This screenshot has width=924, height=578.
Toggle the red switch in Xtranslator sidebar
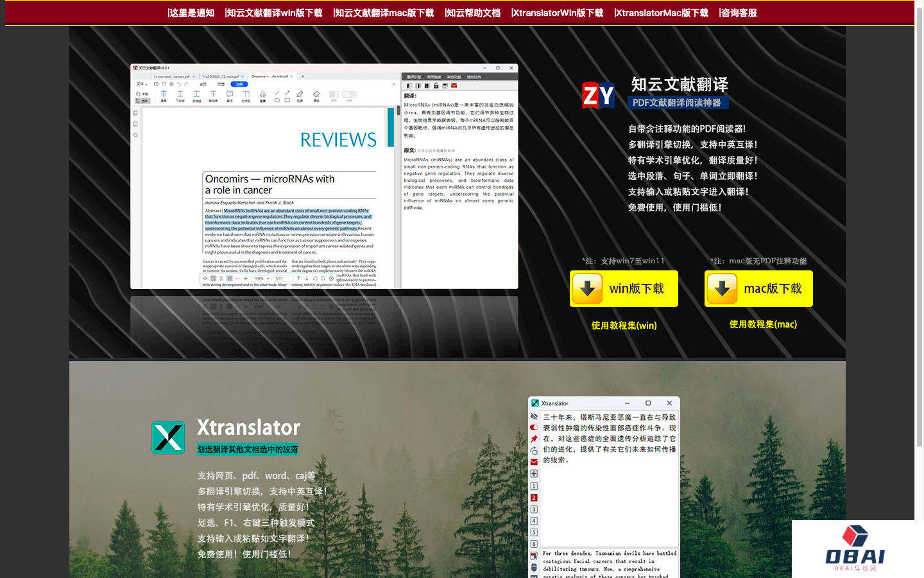[x=534, y=427]
